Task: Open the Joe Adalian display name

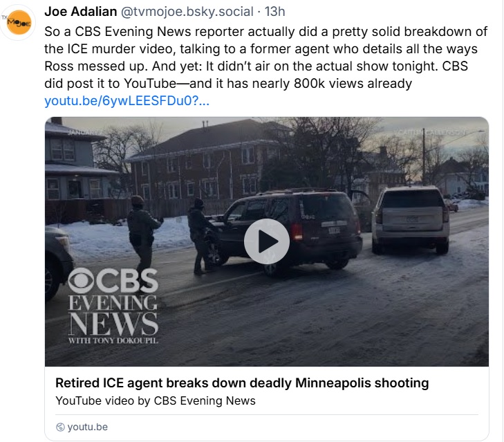Action: pos(80,12)
